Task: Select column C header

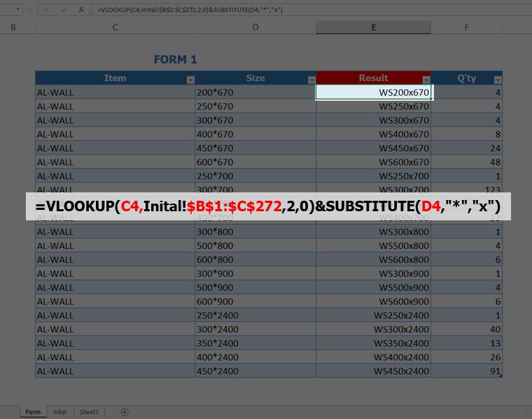Action: 115,27
